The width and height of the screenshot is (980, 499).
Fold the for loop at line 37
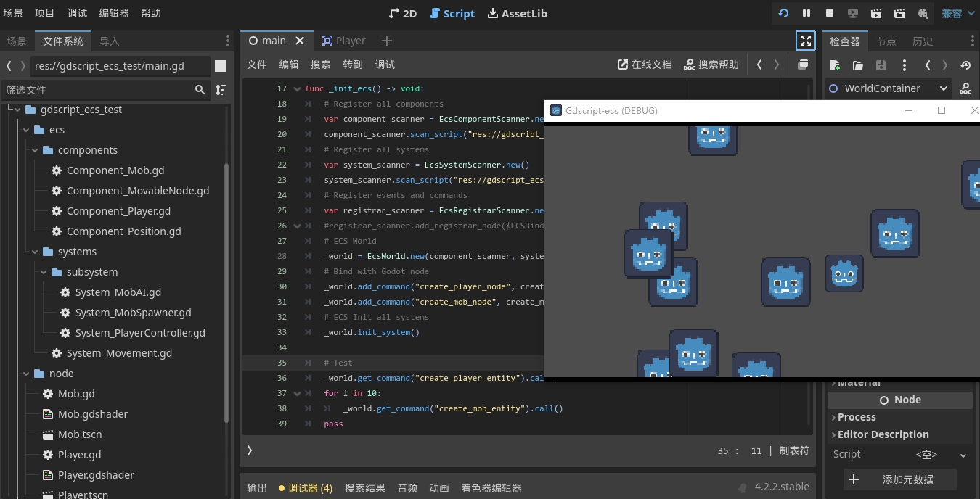click(297, 393)
